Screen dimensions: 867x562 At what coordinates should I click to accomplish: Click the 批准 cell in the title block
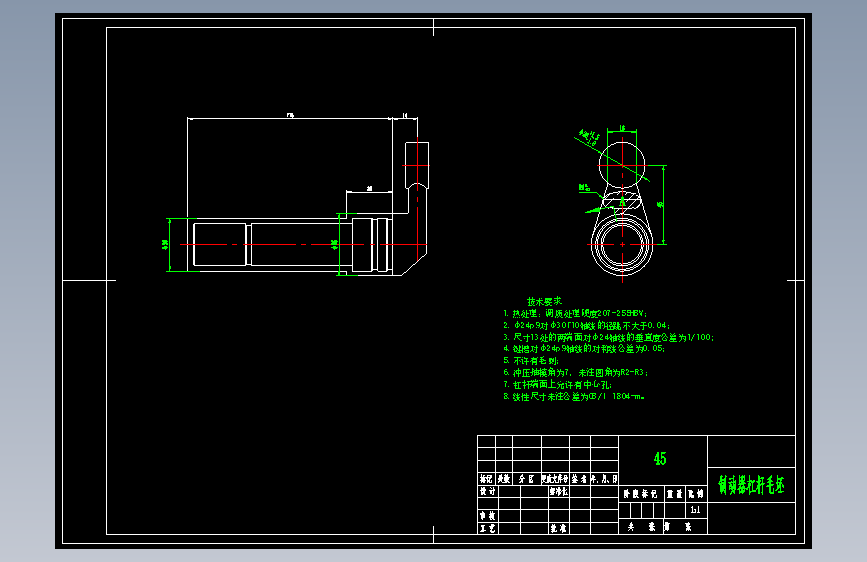point(558,528)
